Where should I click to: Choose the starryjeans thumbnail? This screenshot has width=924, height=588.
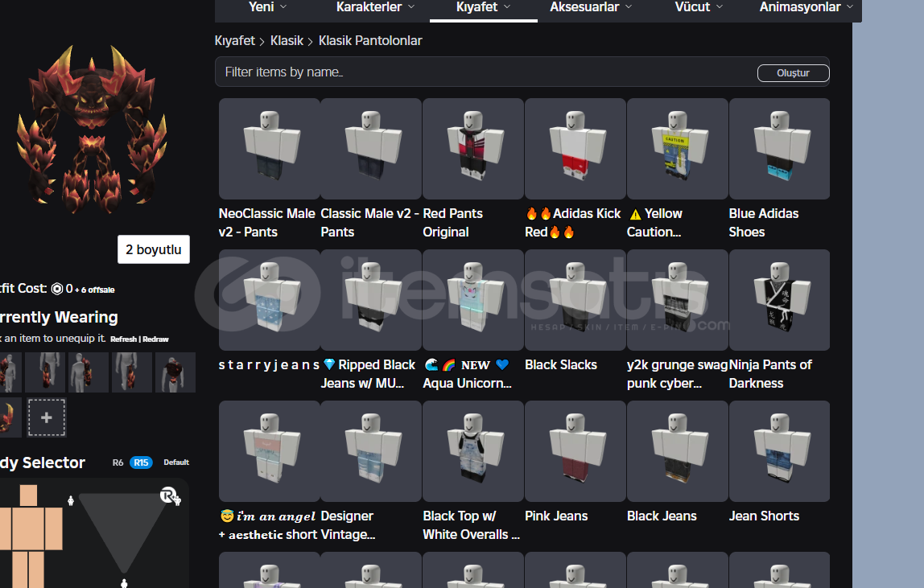coord(270,300)
